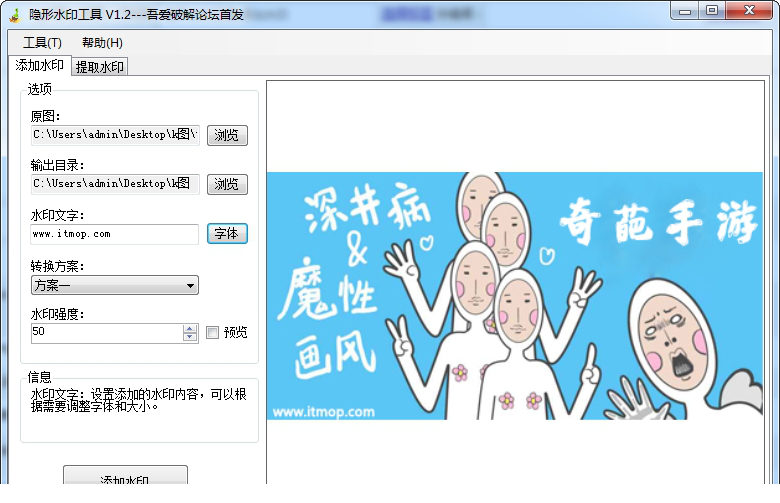Screen dimensions: 780x503
Task: Decrease 水印强度 with the down arrow
Action: coord(190,337)
